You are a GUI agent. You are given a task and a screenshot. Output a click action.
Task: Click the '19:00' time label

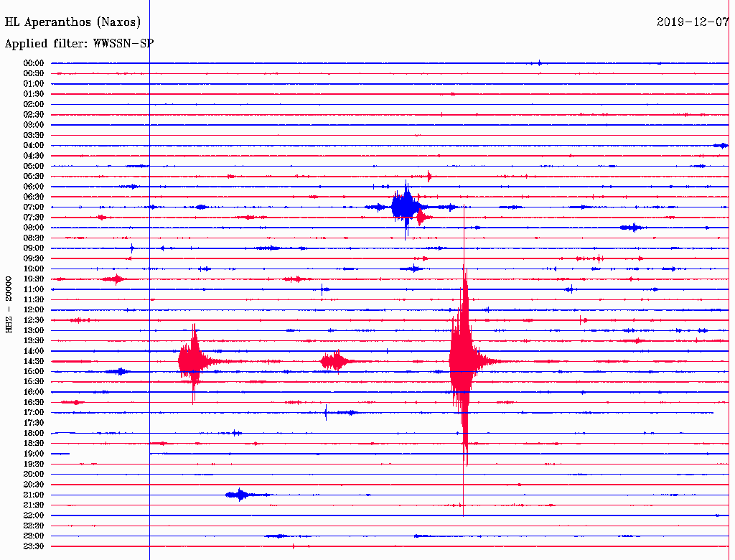coord(34,454)
